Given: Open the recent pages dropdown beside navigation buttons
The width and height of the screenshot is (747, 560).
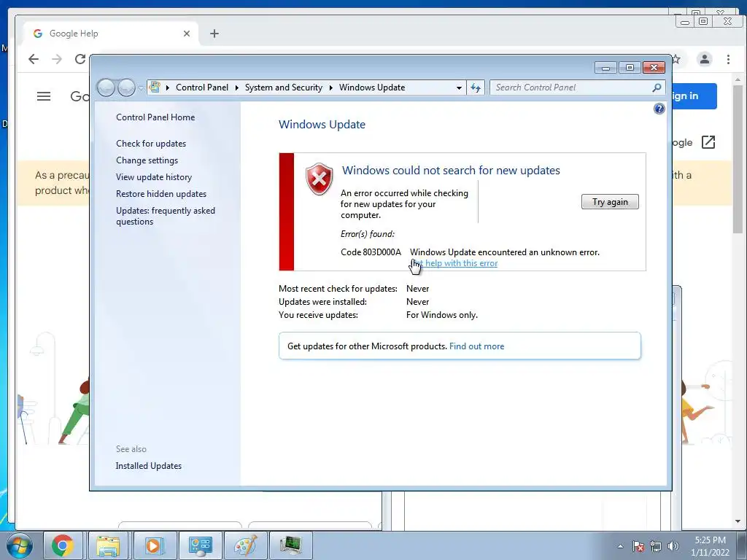Looking at the screenshot, I should [141, 87].
